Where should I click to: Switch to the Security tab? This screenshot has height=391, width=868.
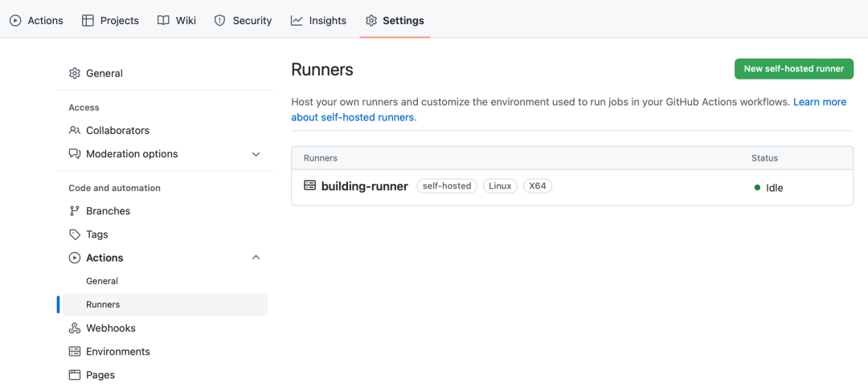(x=244, y=20)
